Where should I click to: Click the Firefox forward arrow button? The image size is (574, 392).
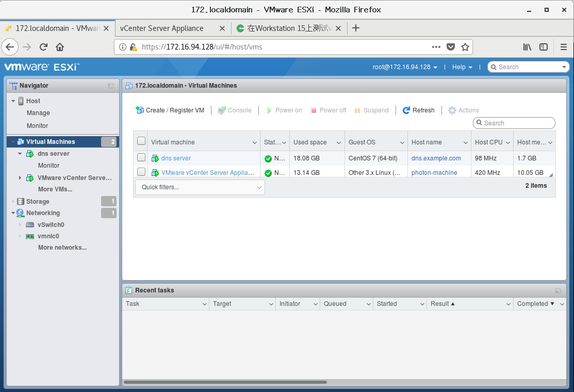click(27, 47)
